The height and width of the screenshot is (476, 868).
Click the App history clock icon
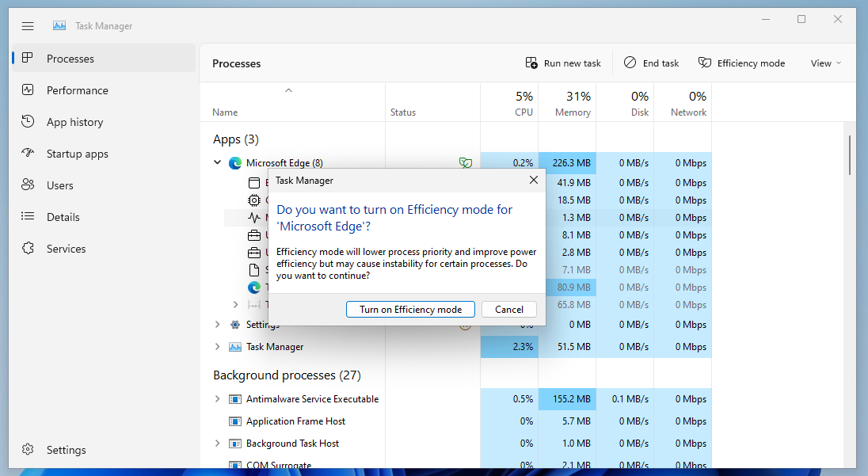(28, 121)
